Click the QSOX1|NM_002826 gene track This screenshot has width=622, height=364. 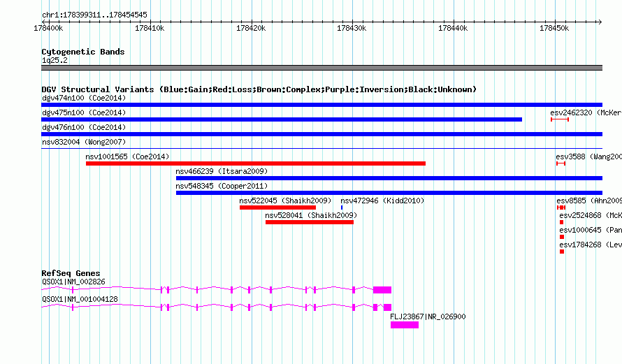(x=216, y=290)
